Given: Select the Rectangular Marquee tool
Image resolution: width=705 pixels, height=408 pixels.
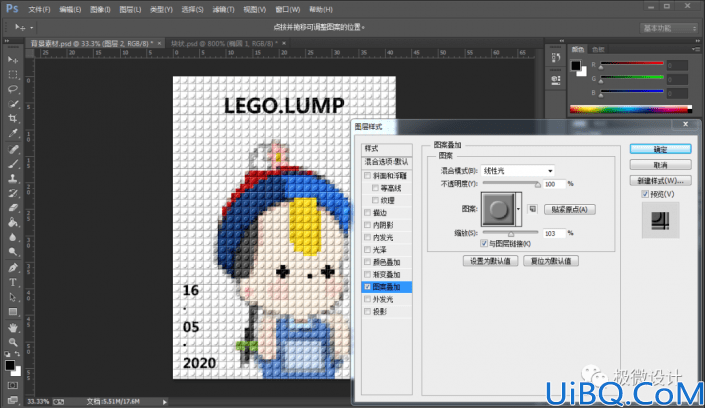Looking at the screenshot, I should point(13,74).
